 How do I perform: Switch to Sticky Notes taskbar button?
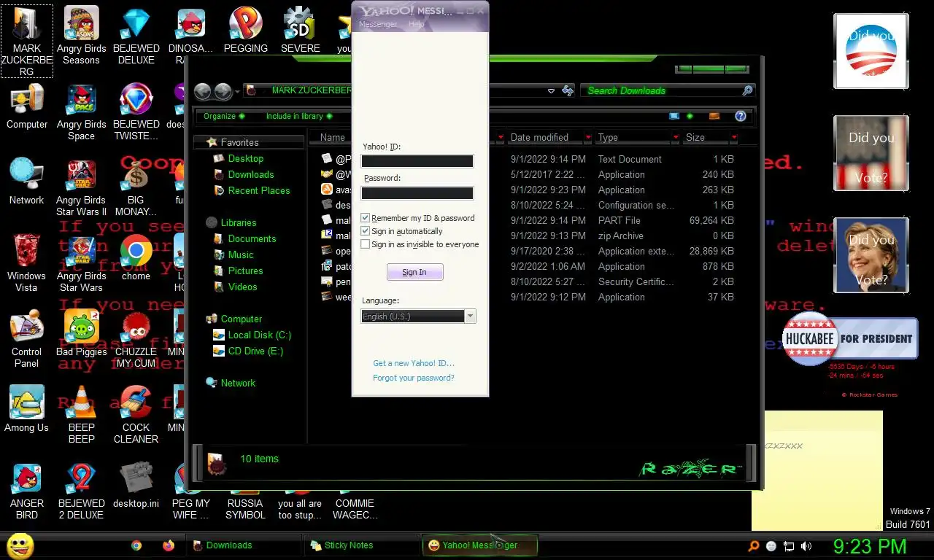362,545
